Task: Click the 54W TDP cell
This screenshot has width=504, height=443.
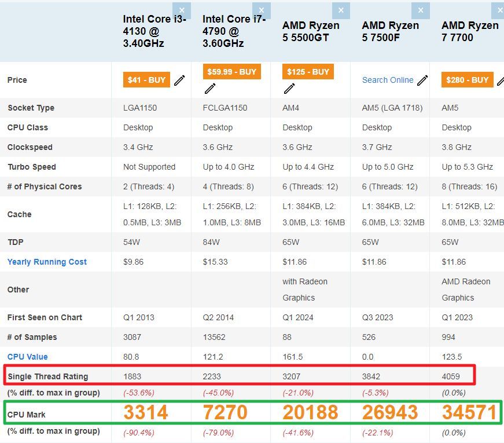Action: pos(131,242)
